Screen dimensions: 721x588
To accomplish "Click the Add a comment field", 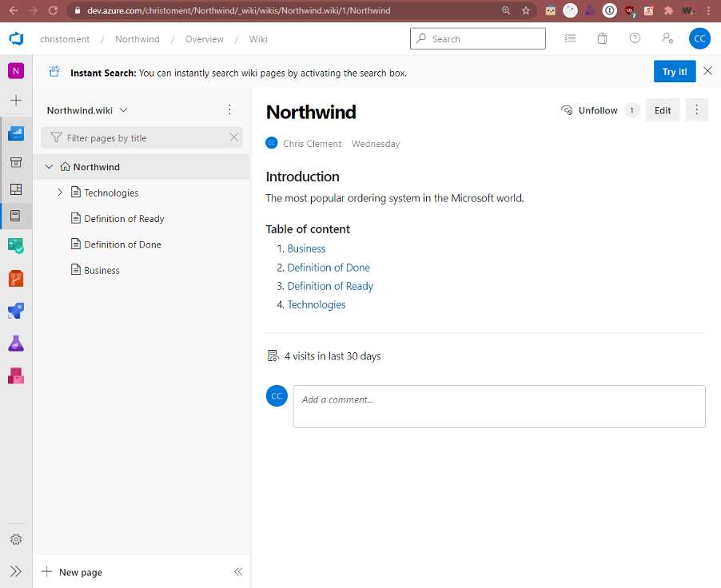I will 499,407.
